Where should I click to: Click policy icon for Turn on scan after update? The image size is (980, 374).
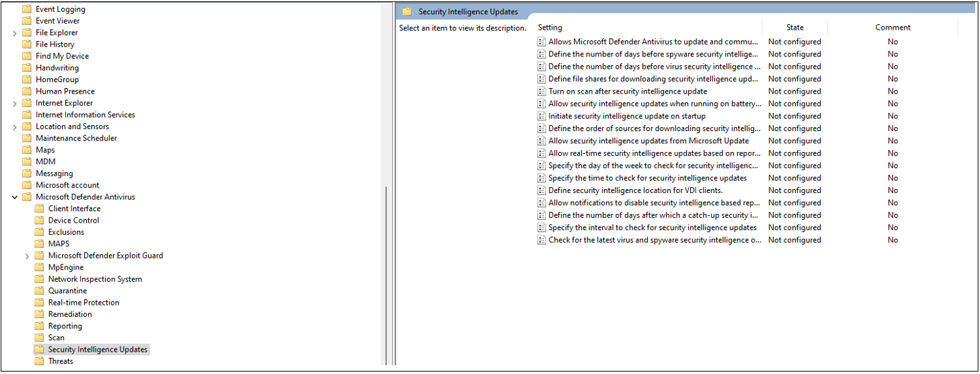542,91
